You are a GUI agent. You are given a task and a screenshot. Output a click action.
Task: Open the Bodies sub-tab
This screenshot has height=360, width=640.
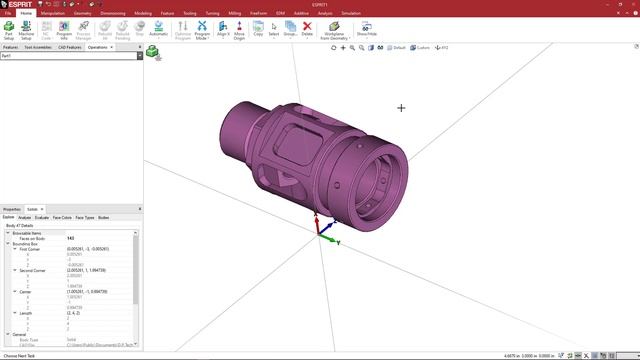104,218
